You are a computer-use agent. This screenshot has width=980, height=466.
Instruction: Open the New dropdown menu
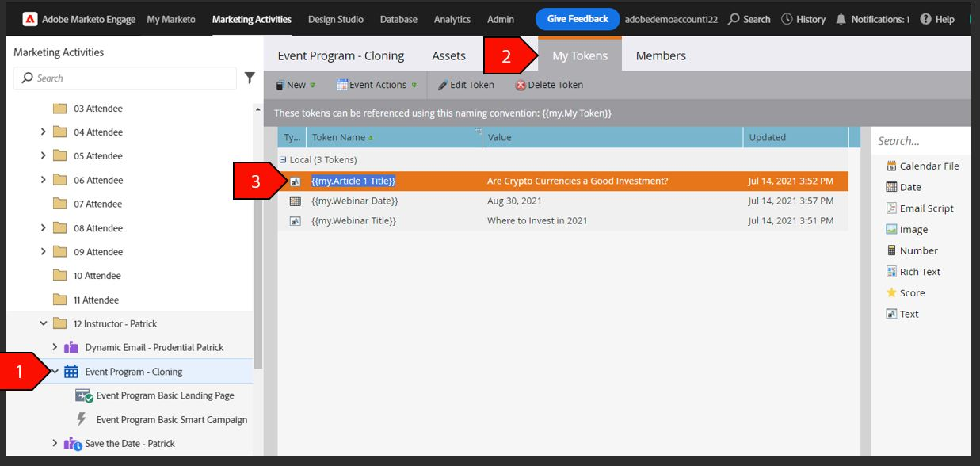coord(296,85)
